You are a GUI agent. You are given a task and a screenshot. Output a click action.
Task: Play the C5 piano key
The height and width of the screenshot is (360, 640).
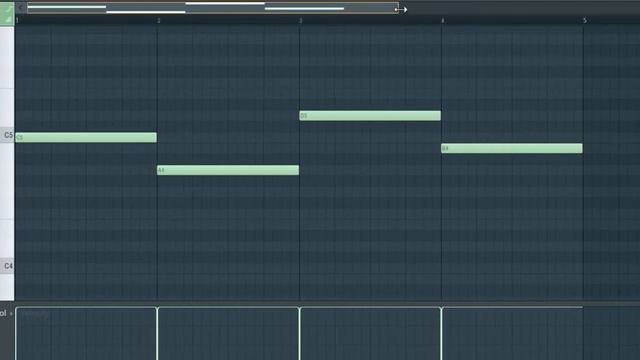7,135
